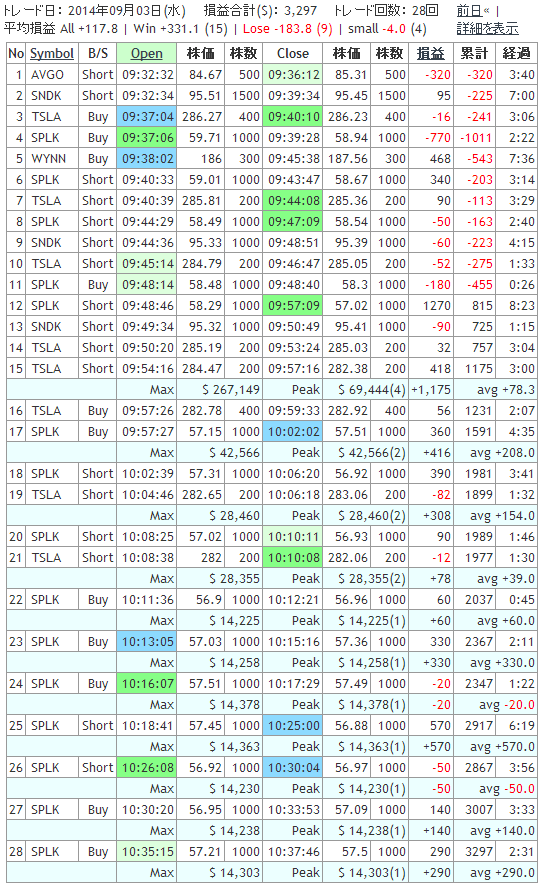Click the Close column header
Viewport: 543px width, 887px height.
(x=293, y=53)
